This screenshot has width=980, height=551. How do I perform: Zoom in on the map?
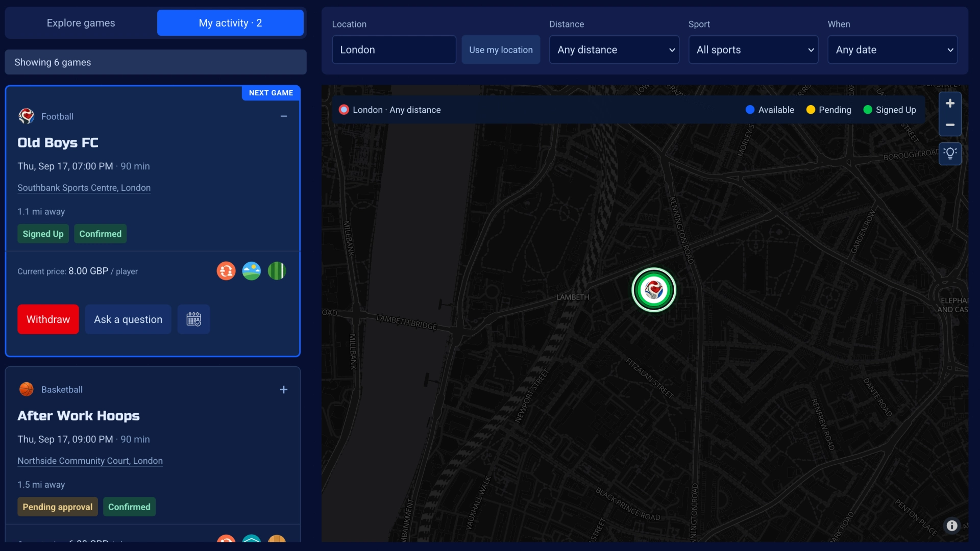(950, 104)
